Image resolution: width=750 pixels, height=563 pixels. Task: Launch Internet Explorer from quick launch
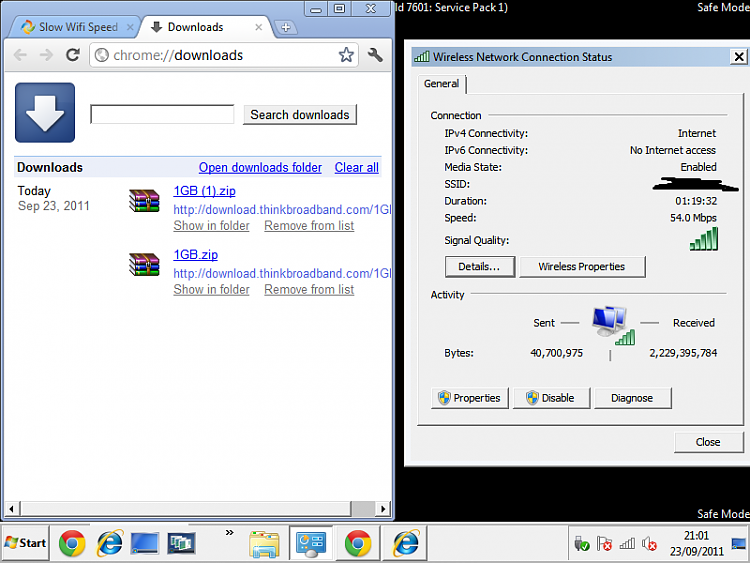tap(110, 543)
